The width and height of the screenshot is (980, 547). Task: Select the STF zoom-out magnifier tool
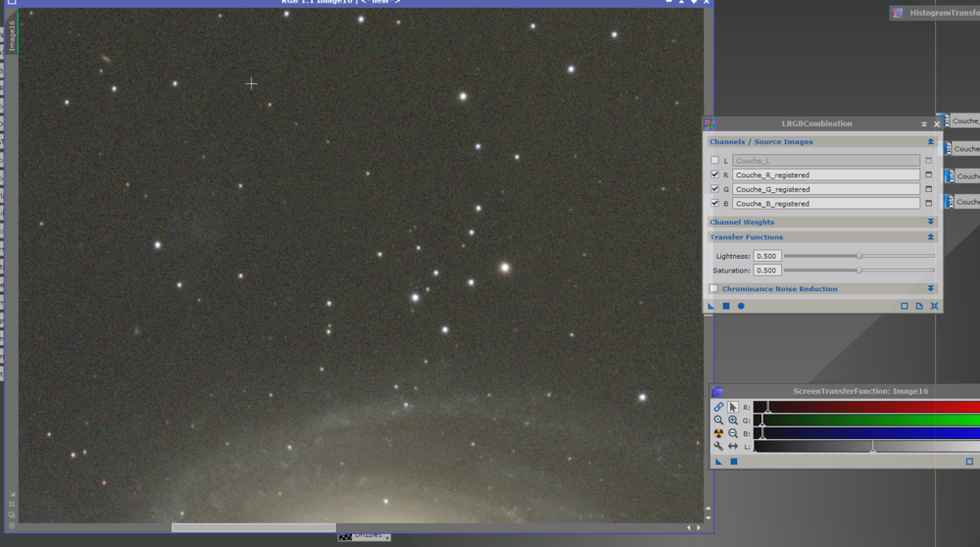click(733, 433)
